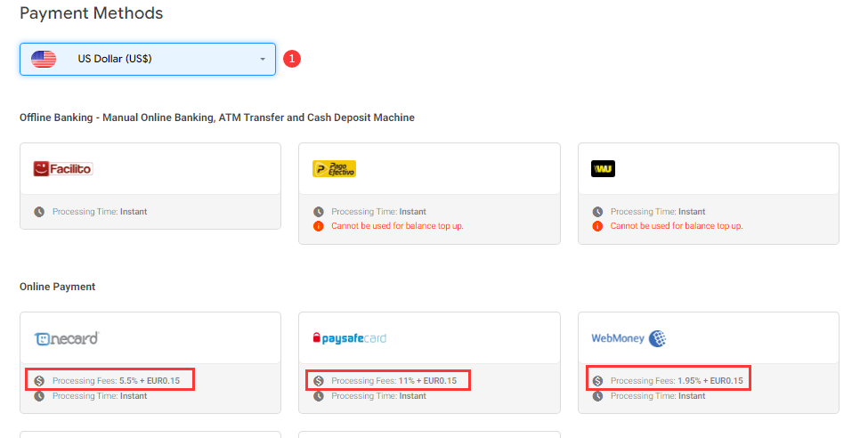Click the US flag icon in currency selector
The height and width of the screenshot is (438, 868).
[x=44, y=59]
